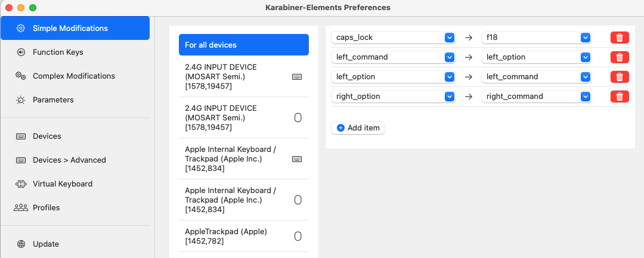Click the keyboard icon beside Devices
The width and height of the screenshot is (644, 258).
(20, 136)
